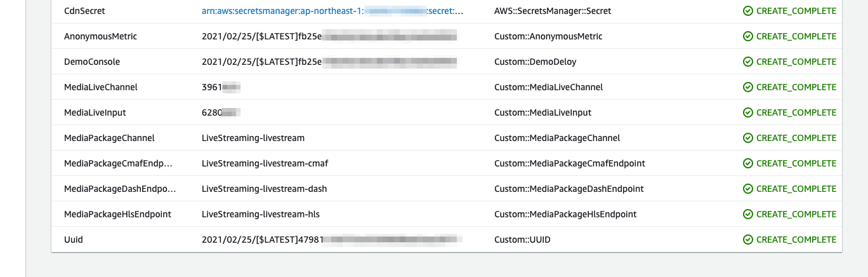Select the DemoConsole logical ID

point(92,62)
